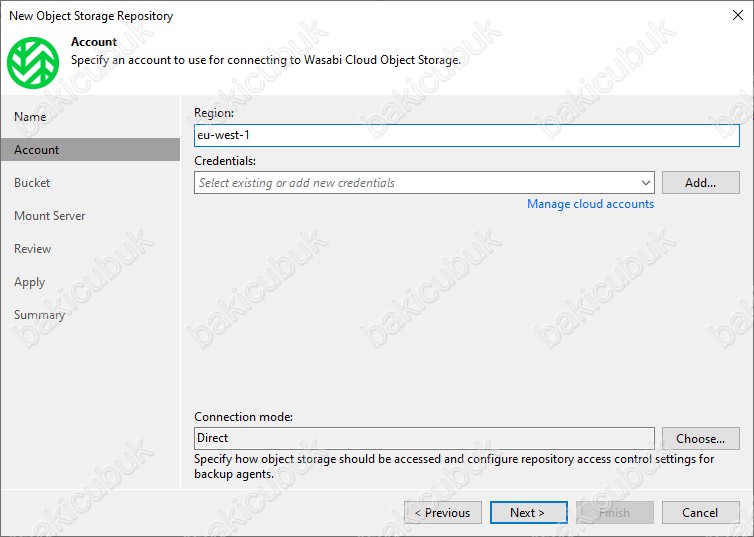Viewport: 754px width, 537px height.
Task: Proceed with the Next button
Action: pos(528,512)
